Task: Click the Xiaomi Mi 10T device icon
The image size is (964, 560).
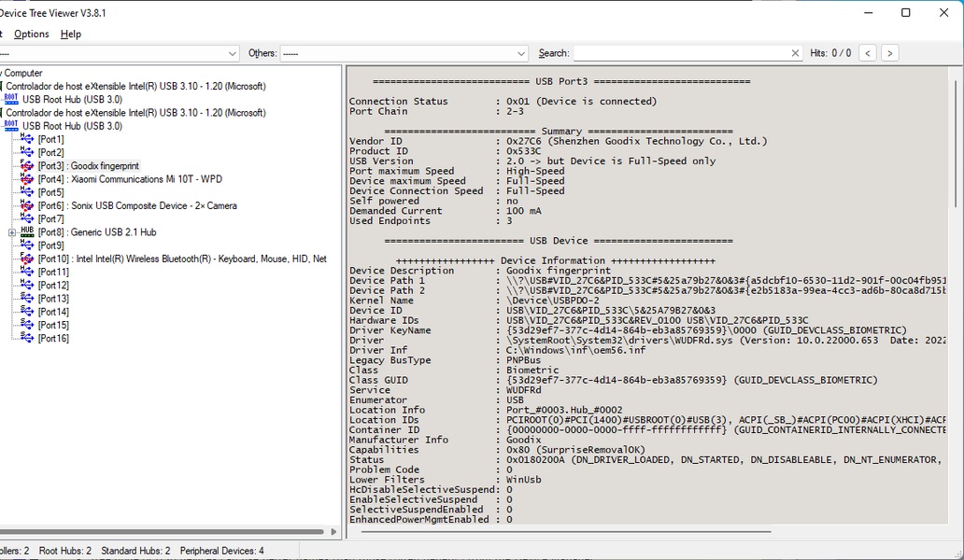Action: tap(27, 179)
